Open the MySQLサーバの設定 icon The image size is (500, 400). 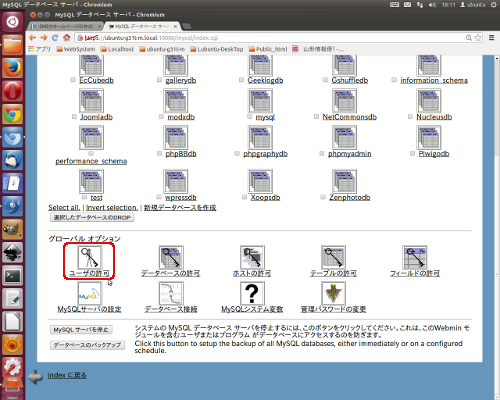pos(89,293)
